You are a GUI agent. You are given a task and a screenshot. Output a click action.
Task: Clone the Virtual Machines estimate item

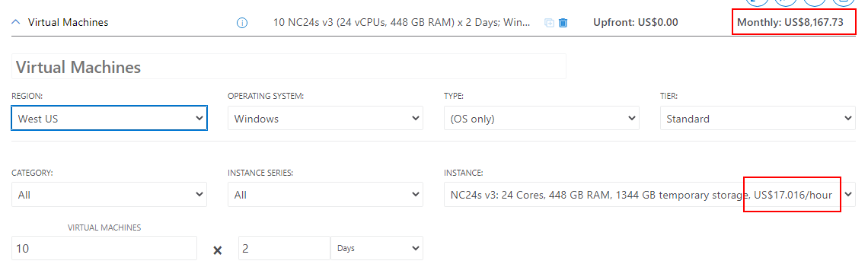pos(549,24)
